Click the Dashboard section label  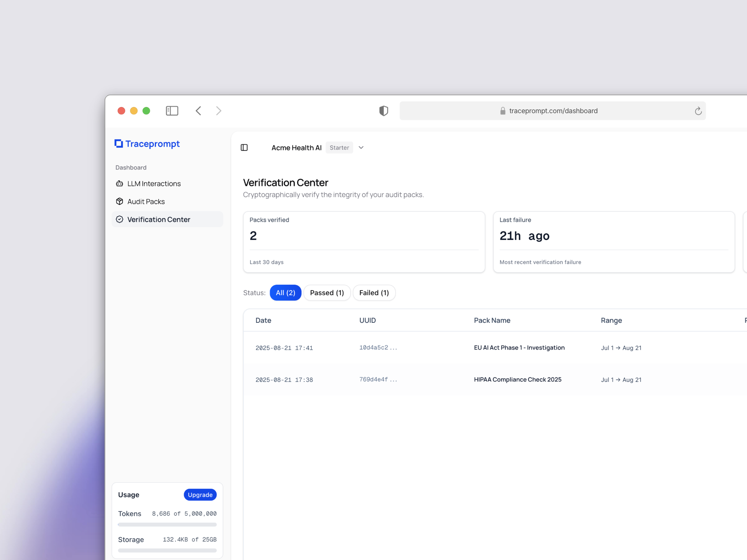click(x=131, y=168)
